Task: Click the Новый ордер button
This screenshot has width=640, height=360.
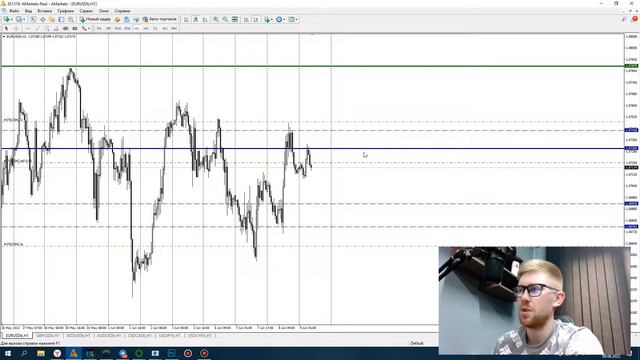Action: (95, 19)
